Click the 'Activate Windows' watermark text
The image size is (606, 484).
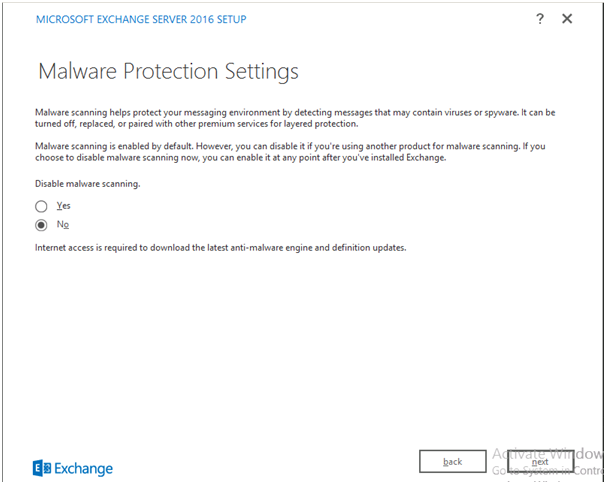[x=549, y=453]
